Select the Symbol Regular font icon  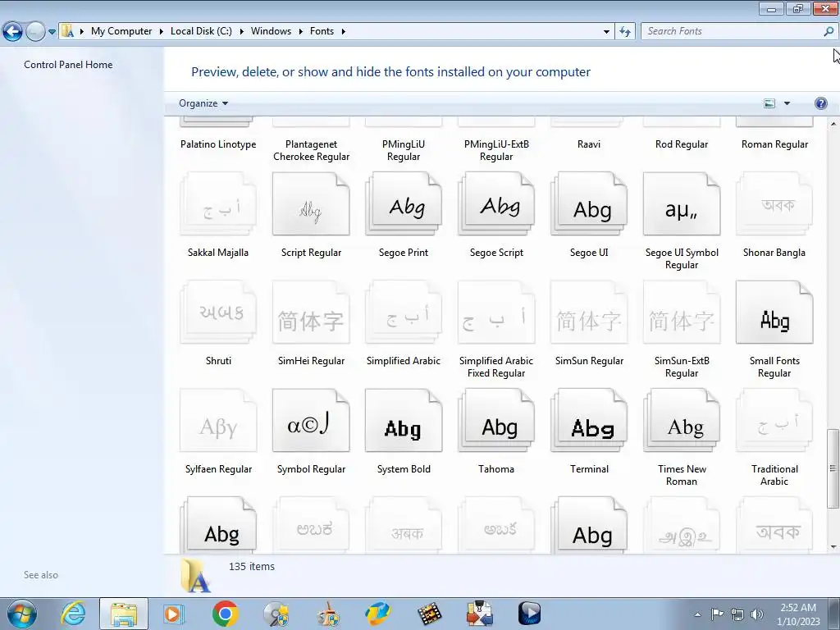(311, 421)
